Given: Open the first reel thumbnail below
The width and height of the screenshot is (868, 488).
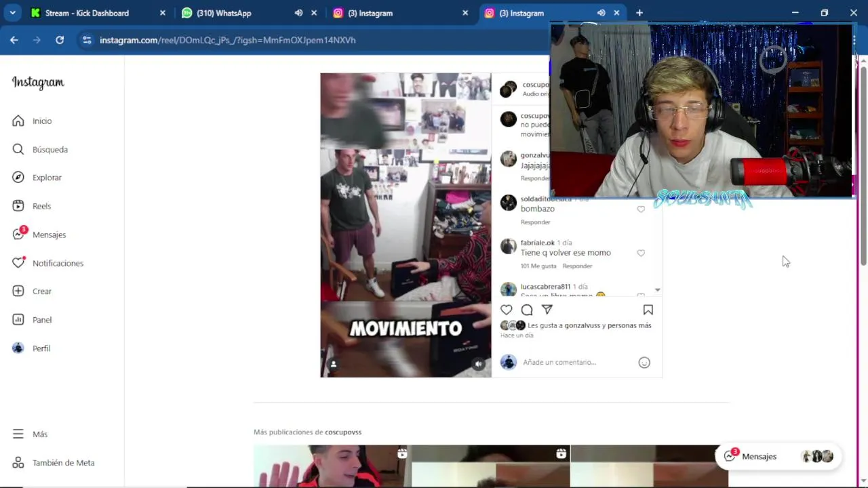Looking at the screenshot, I should coord(332,466).
